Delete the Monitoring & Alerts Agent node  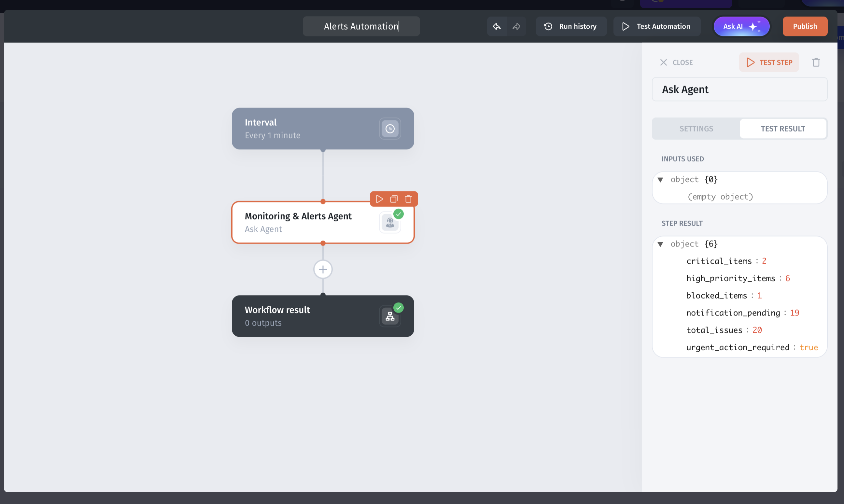tap(408, 199)
